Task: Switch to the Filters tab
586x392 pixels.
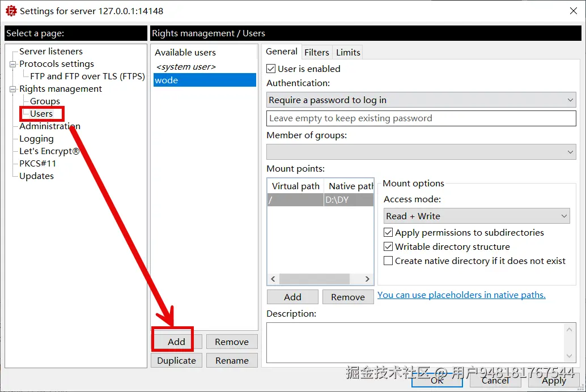Action: point(317,52)
